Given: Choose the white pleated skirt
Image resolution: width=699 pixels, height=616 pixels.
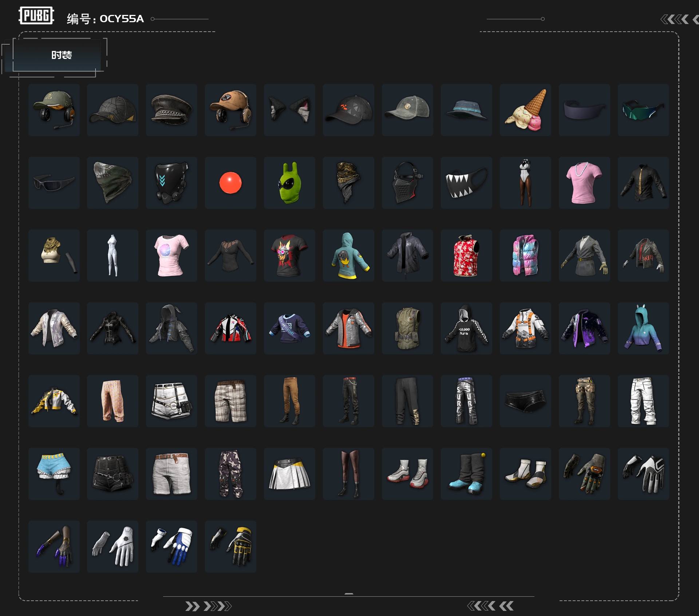Looking at the screenshot, I should pos(289,474).
